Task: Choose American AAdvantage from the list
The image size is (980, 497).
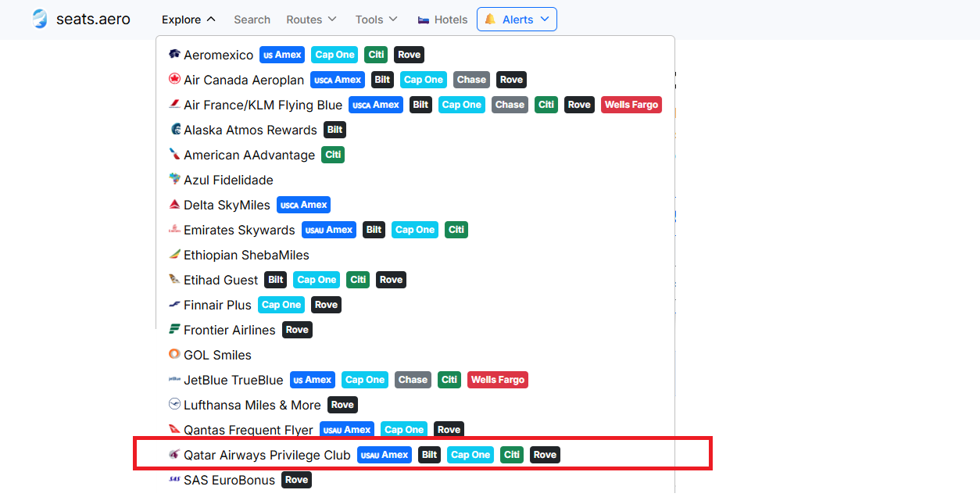Action: (249, 155)
